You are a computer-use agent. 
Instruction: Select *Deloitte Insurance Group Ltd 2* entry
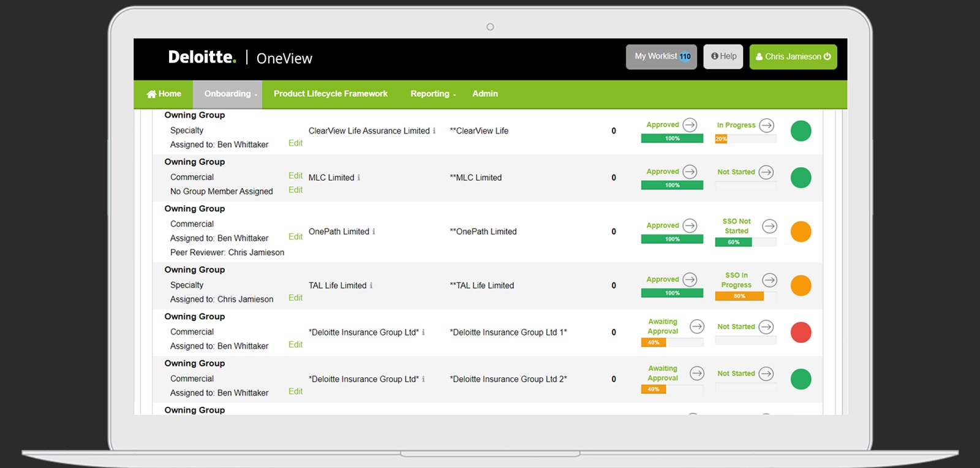[508, 379]
